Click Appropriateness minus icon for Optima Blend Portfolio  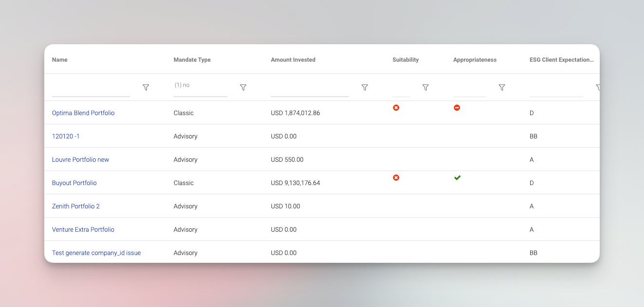[457, 108]
